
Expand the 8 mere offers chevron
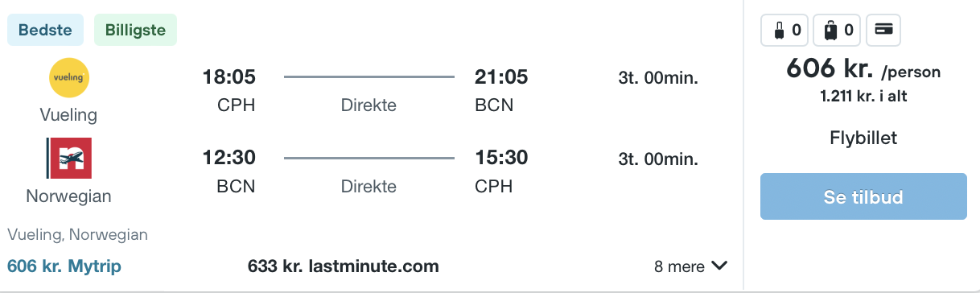(x=719, y=266)
